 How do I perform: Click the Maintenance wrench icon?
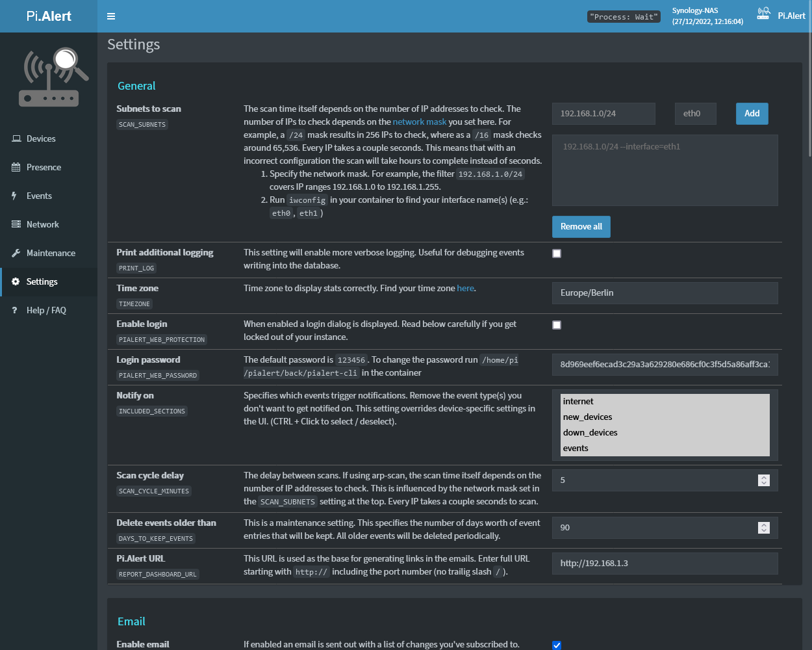point(16,253)
